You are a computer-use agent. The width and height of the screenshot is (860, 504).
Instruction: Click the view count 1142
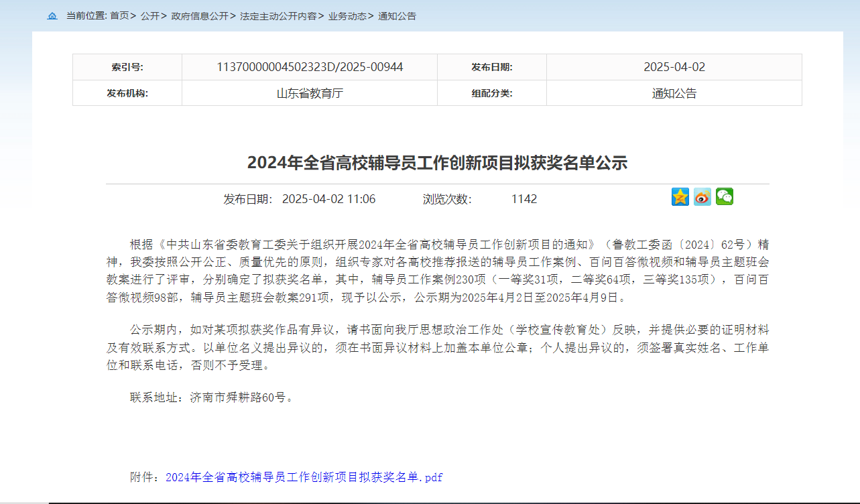(524, 199)
